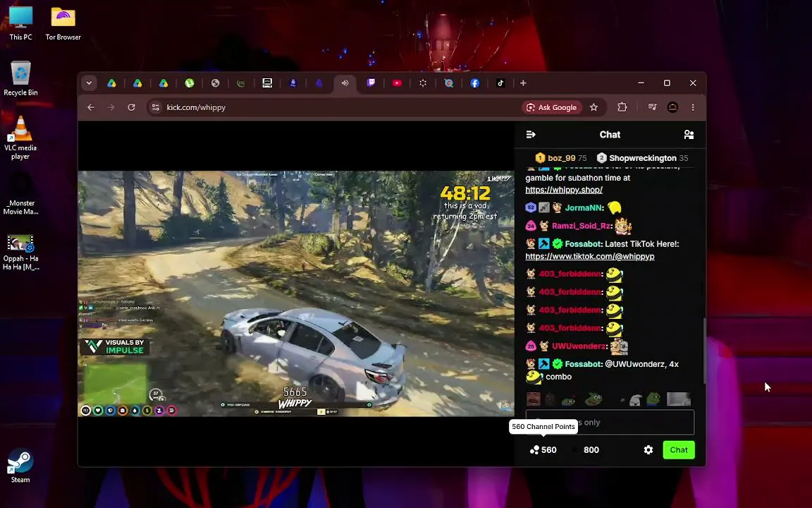Click the emote in Ramzi_Soid_Rz's message

click(623, 226)
